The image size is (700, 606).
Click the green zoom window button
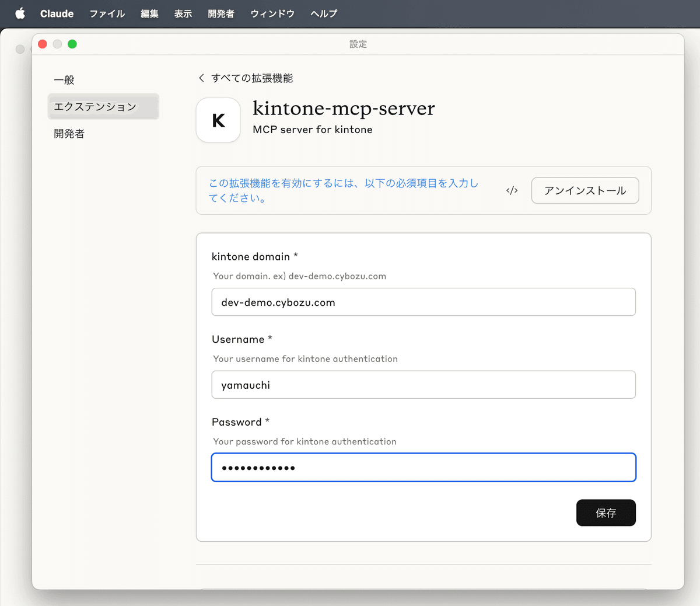(72, 44)
